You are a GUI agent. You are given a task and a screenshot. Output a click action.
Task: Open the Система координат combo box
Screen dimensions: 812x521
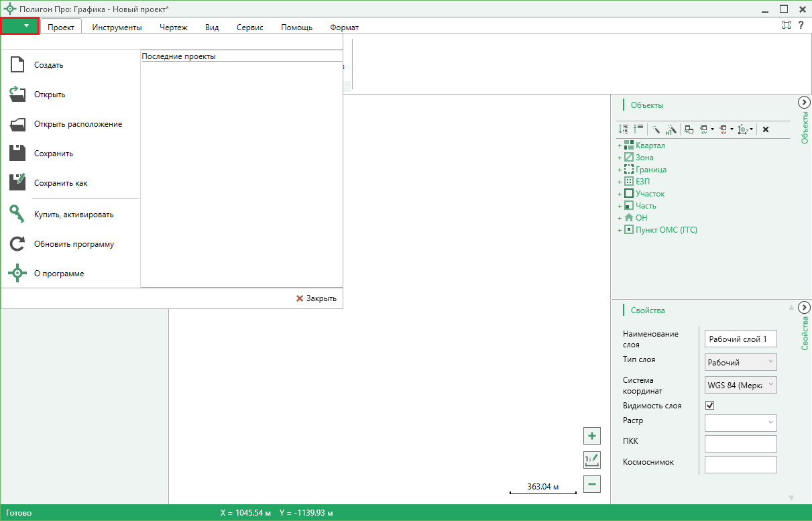tap(741, 385)
